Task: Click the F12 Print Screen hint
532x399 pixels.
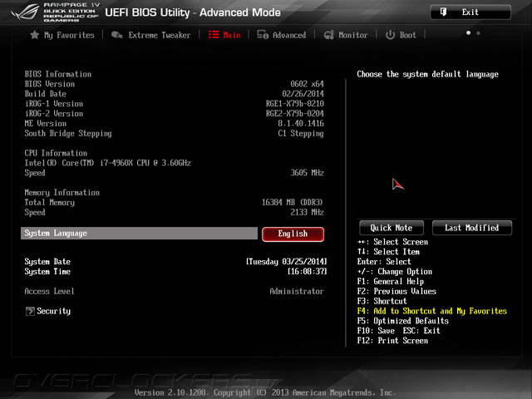Action: (x=392, y=341)
